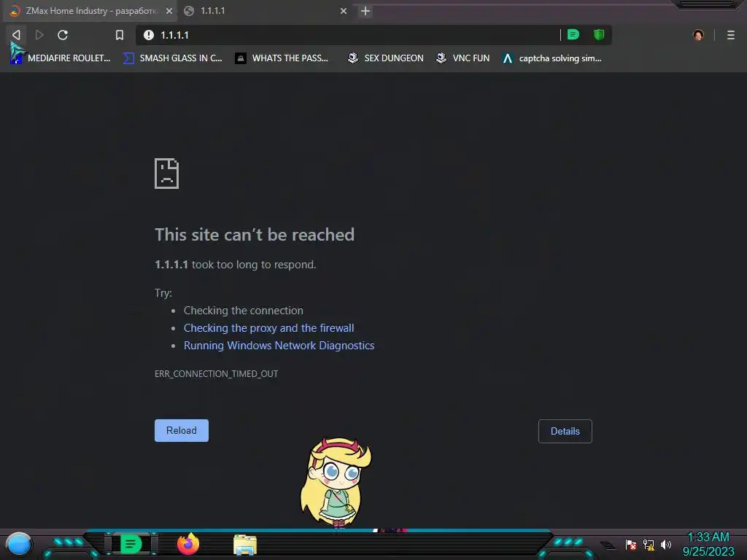Open Running Windows Network Diagnostics link
This screenshot has height=560, width=747.
(x=279, y=345)
